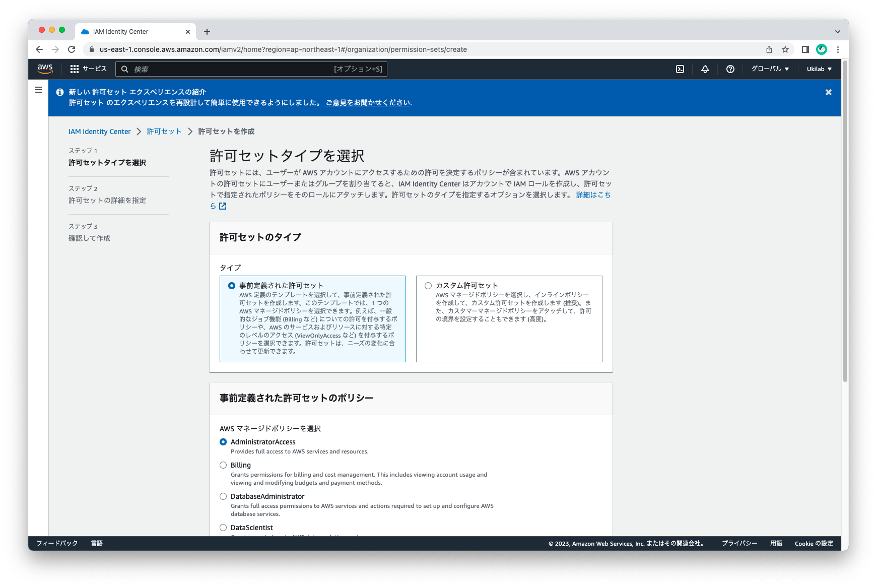This screenshot has width=877, height=588.
Task: Click the サービス menu label
Action: coord(95,69)
